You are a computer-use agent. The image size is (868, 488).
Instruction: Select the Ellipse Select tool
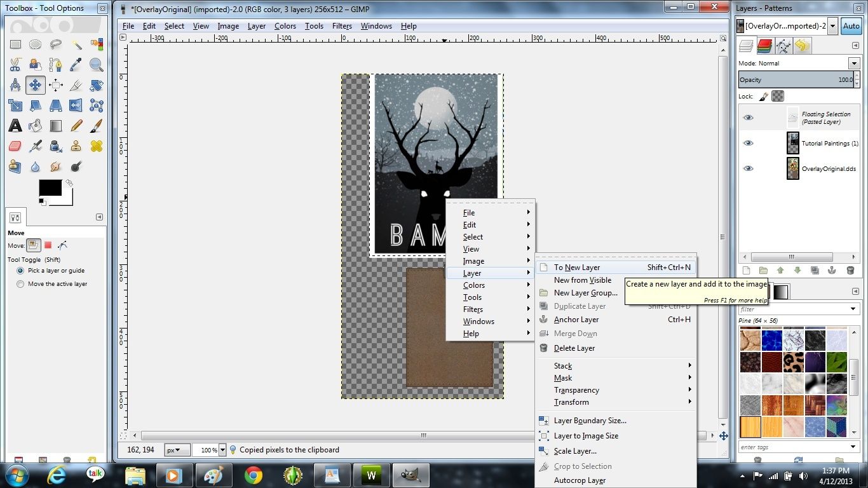coord(36,44)
